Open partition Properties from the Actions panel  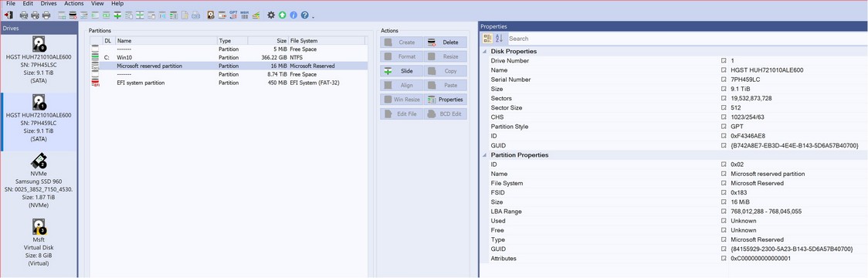[x=445, y=100]
